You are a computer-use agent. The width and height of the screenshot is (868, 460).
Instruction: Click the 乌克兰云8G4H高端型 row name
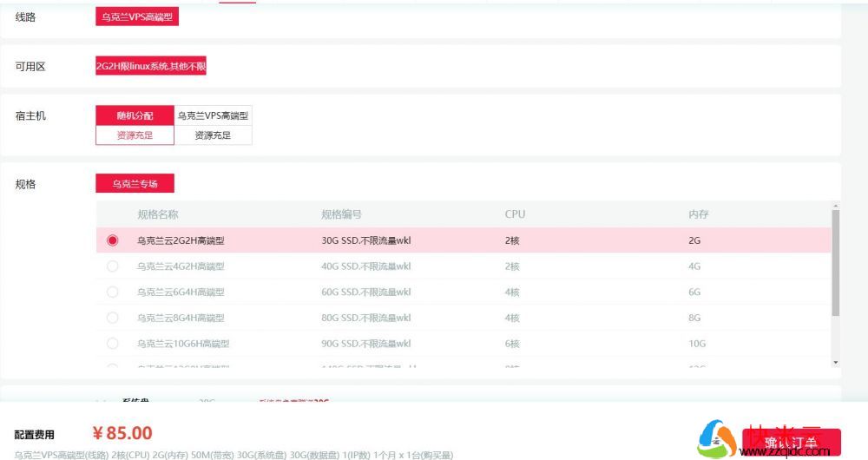point(181,318)
